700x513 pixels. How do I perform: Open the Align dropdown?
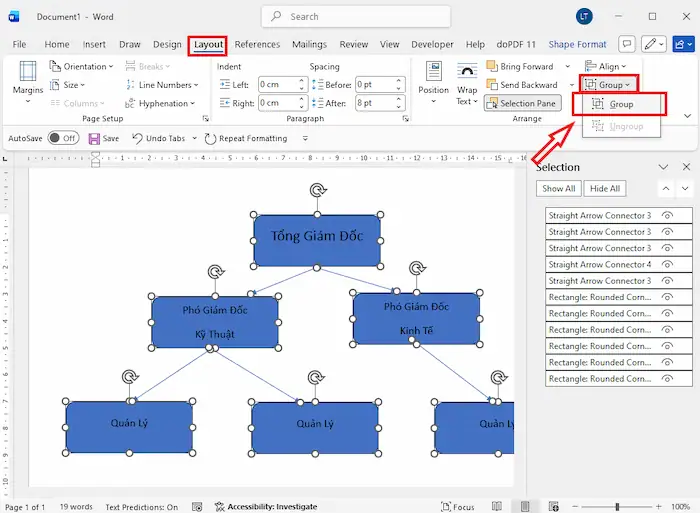click(x=607, y=67)
